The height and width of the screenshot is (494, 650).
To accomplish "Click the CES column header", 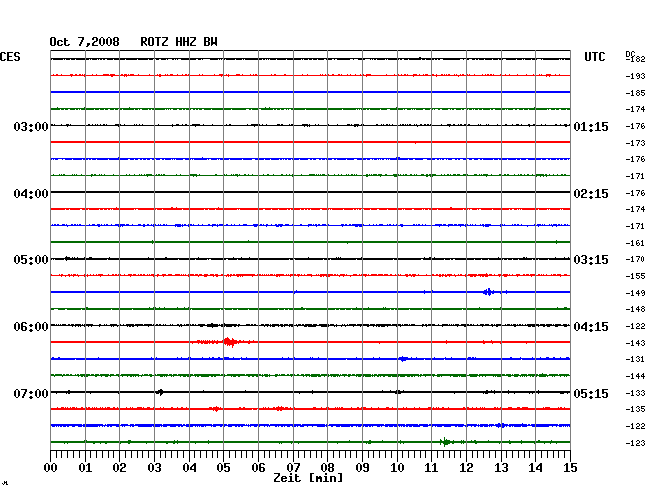I will point(10,57).
